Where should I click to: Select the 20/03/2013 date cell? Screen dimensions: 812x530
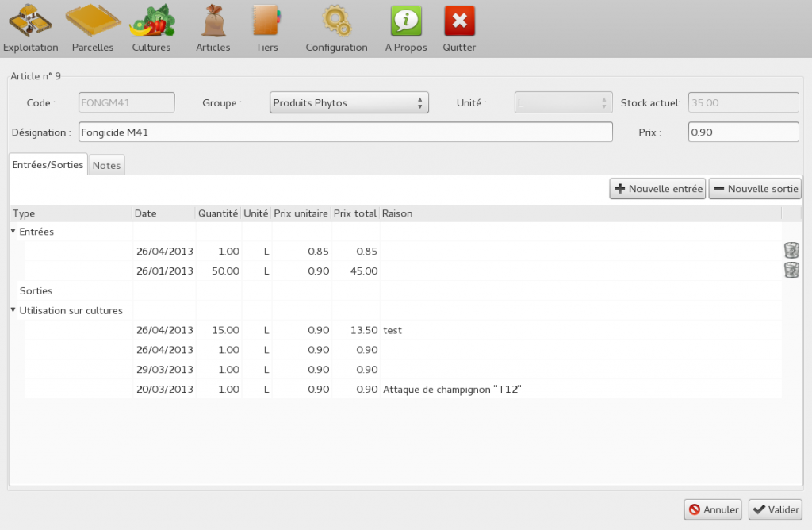tap(165, 389)
